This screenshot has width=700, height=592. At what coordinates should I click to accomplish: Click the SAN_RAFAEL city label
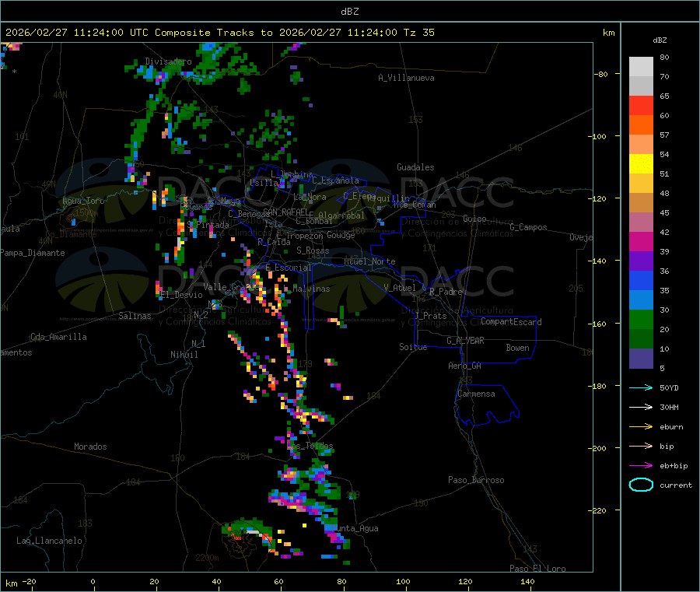point(285,212)
